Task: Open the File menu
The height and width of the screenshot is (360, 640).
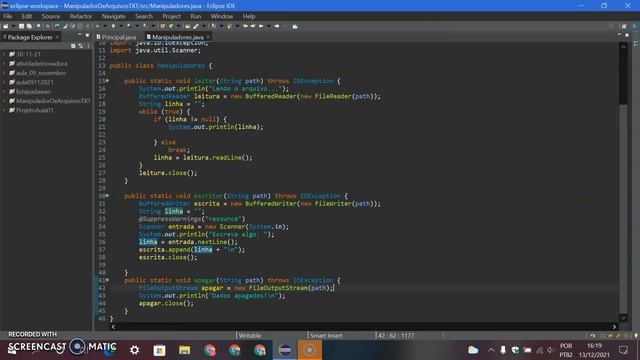Action: (x=8, y=16)
